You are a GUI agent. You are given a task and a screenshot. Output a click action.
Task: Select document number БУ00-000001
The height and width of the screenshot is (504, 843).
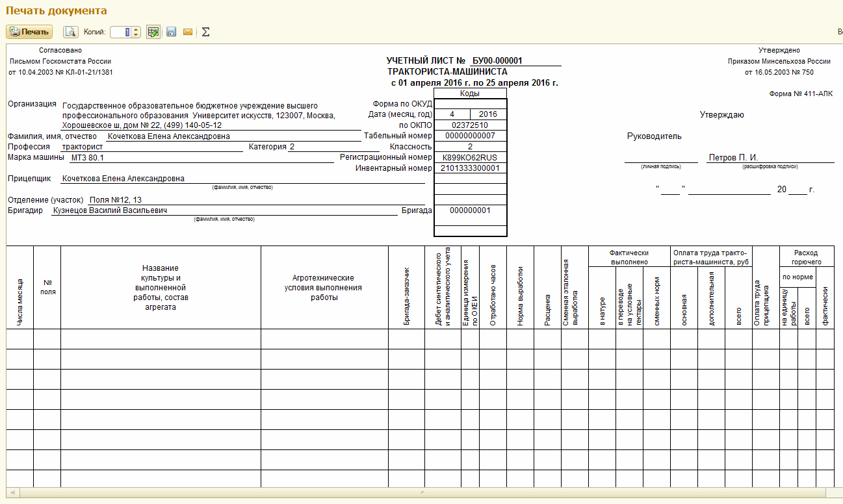[x=497, y=61]
